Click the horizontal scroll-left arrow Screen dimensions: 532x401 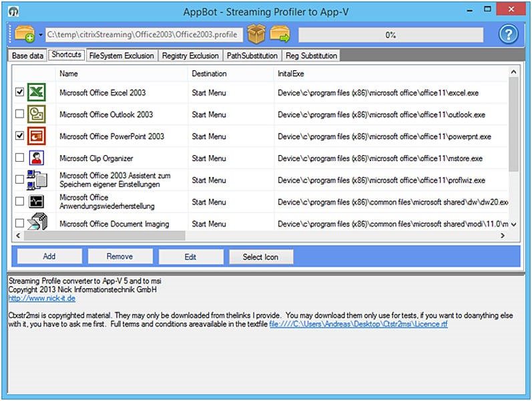coord(18,235)
